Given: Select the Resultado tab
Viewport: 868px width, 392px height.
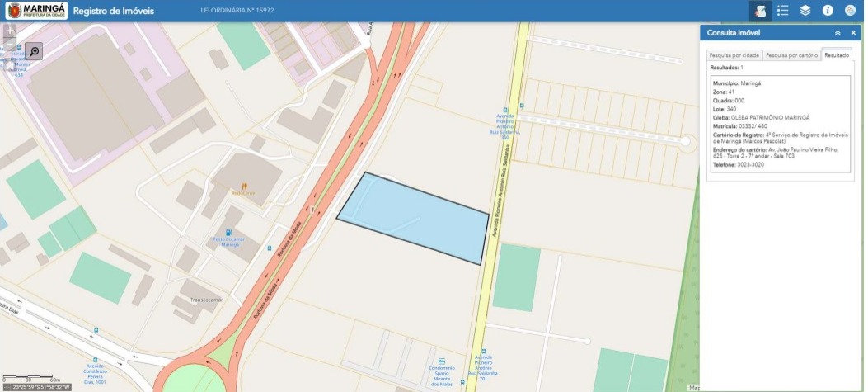Looking at the screenshot, I should point(837,55).
